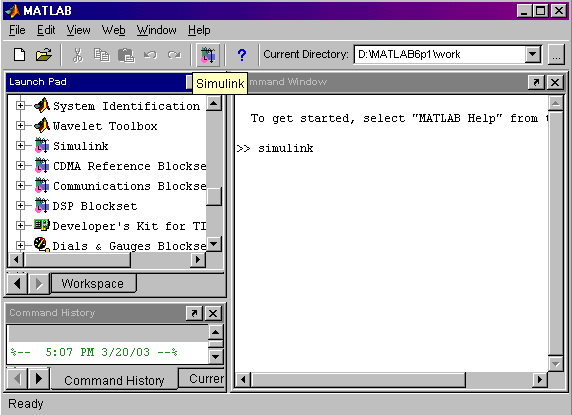The height and width of the screenshot is (415, 572).
Task: Click the 'To get started' message line
Action: [399, 118]
